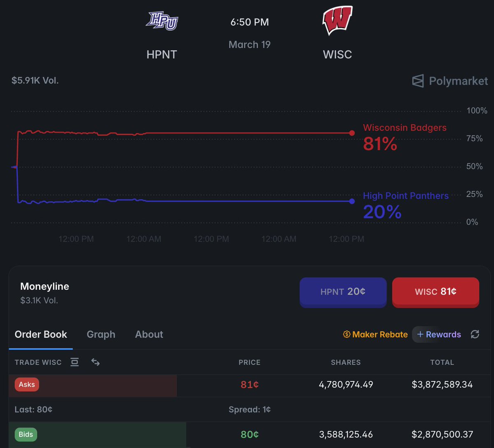Select the 80¢ bid price

(x=249, y=434)
